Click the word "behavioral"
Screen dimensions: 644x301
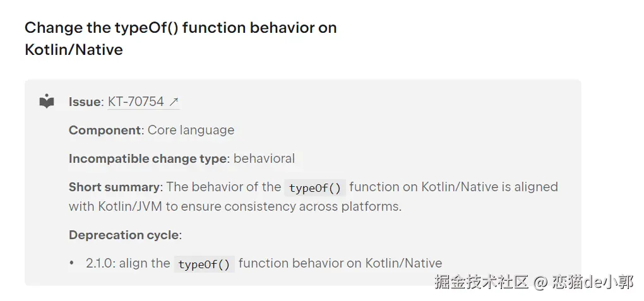pos(264,158)
